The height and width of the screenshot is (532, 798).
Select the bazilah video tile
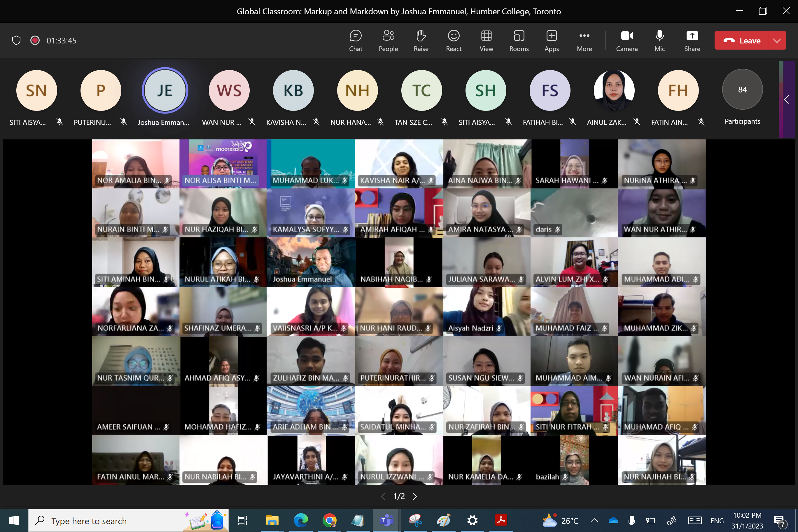(574, 460)
